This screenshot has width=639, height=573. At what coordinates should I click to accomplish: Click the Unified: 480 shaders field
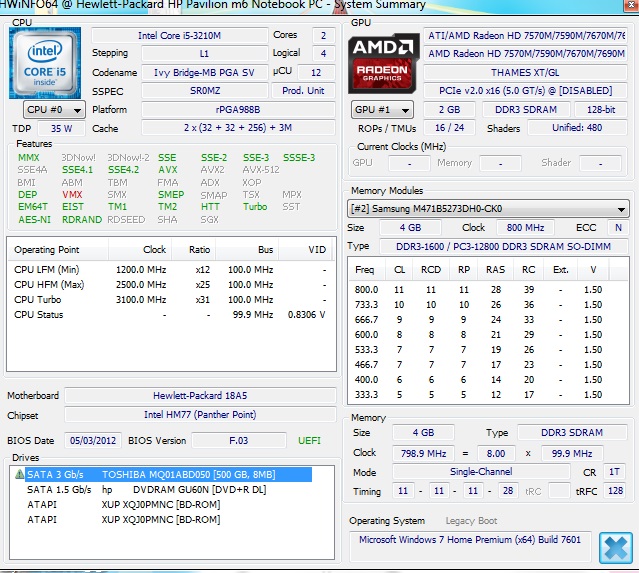tap(577, 128)
